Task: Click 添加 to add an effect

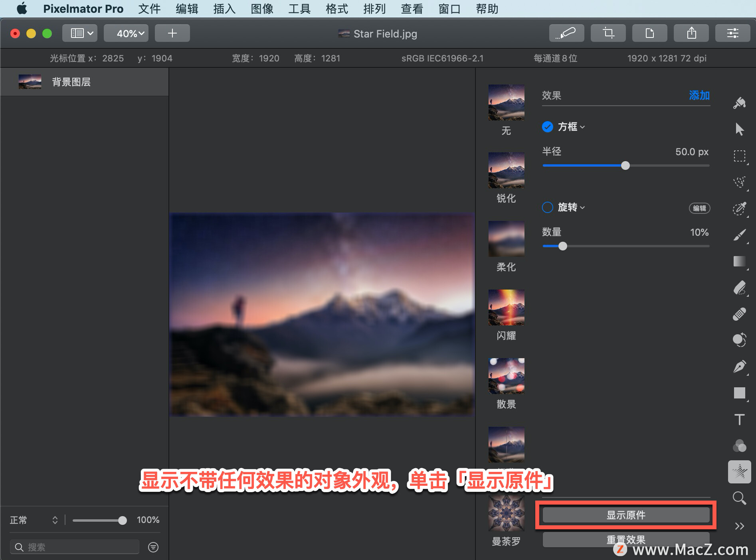Action: click(699, 95)
